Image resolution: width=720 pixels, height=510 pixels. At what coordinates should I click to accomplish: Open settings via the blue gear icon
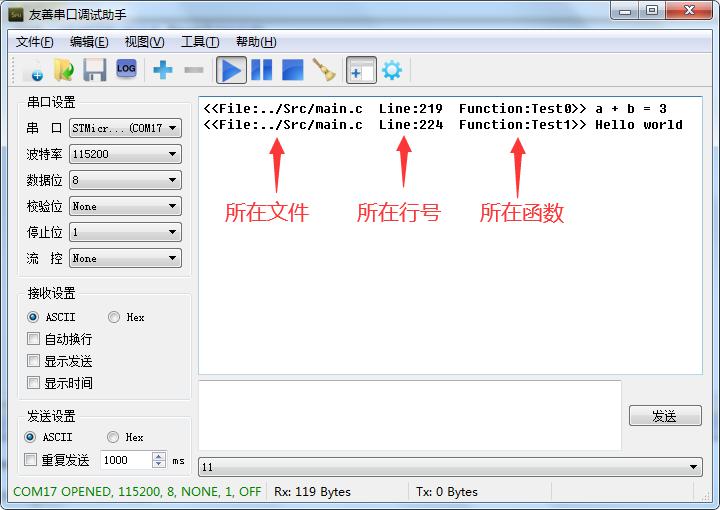click(392, 70)
